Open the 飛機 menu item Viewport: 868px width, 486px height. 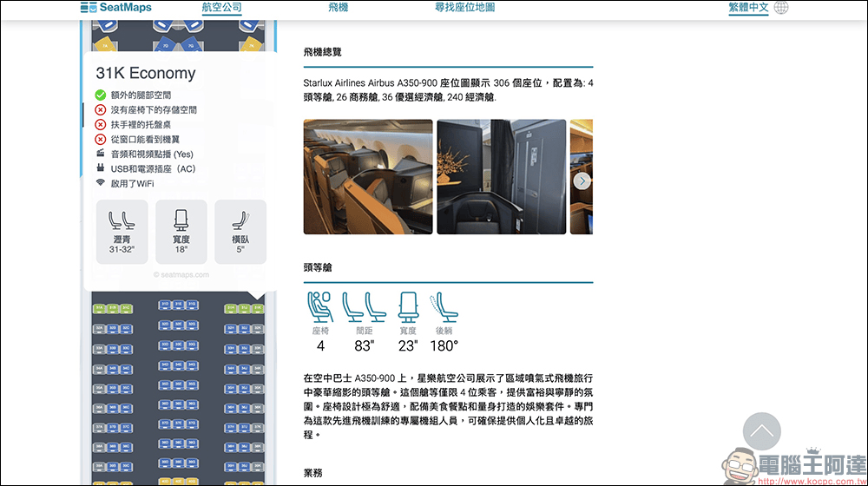pos(338,7)
